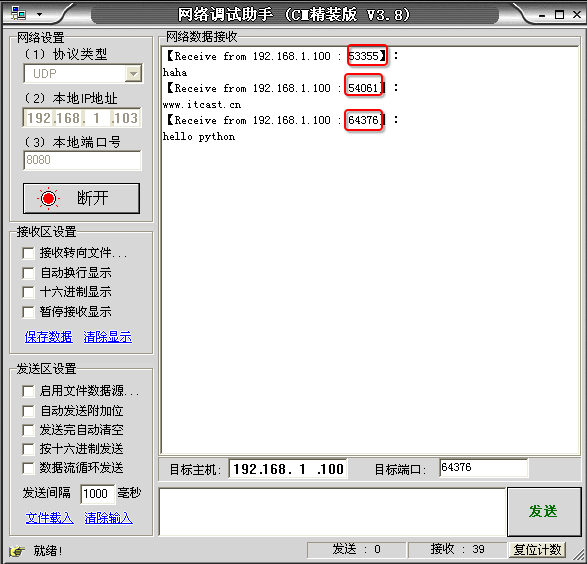
Task: Click the 清除输入 link
Action: [x=108, y=518]
